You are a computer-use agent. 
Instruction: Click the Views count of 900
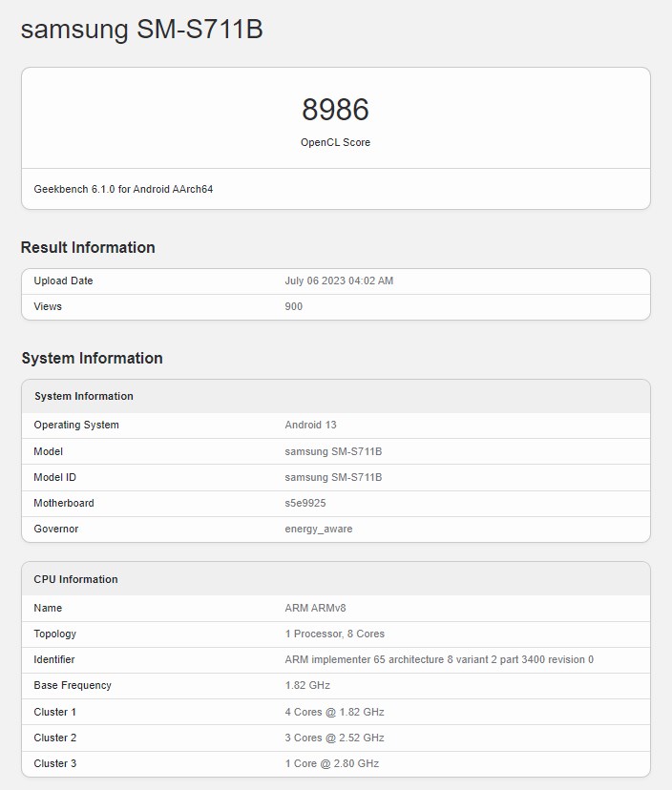pos(293,306)
